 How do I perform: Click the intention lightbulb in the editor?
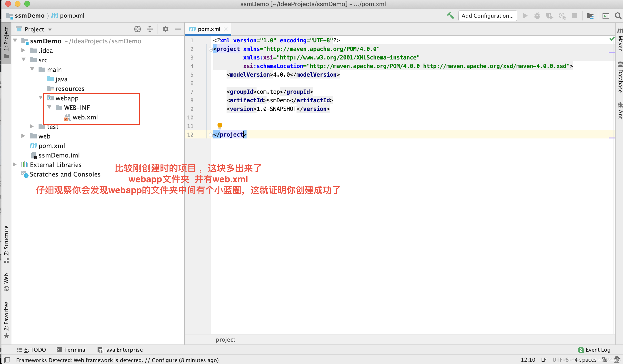[x=220, y=126]
